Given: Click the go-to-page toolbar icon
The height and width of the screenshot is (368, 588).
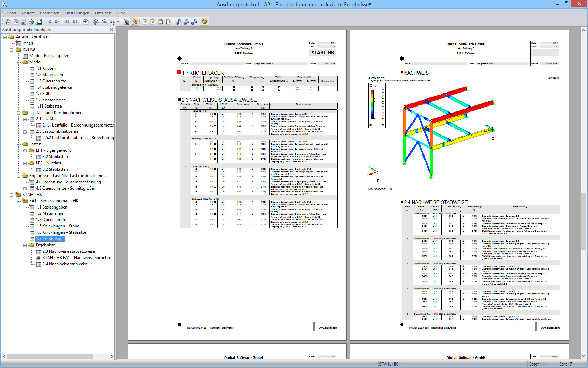Looking at the screenshot, I should (x=86, y=22).
